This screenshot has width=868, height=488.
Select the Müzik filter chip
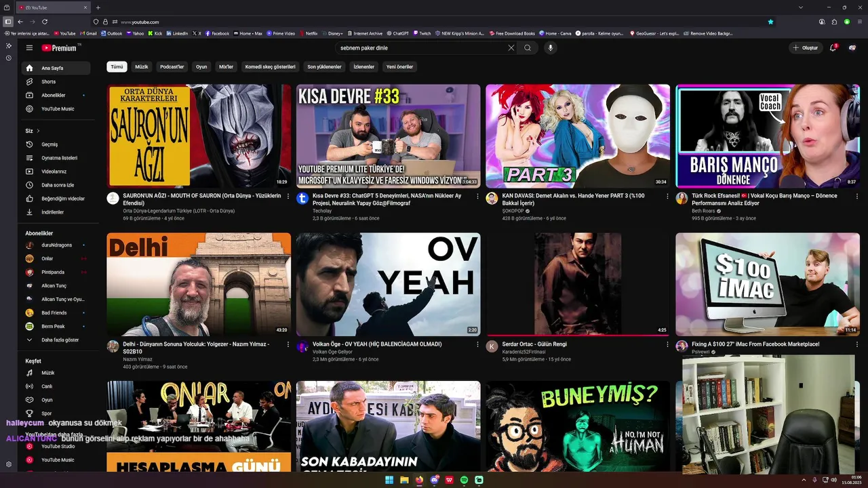[x=141, y=66]
